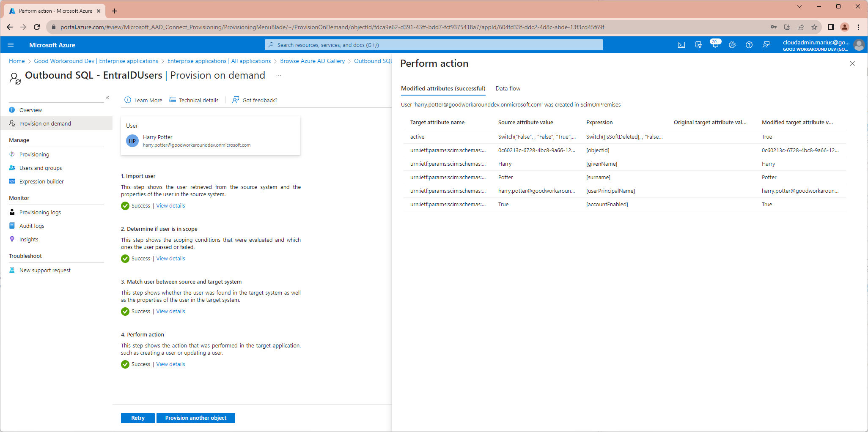Click the help question mark icon
868x432 pixels.
[749, 45]
